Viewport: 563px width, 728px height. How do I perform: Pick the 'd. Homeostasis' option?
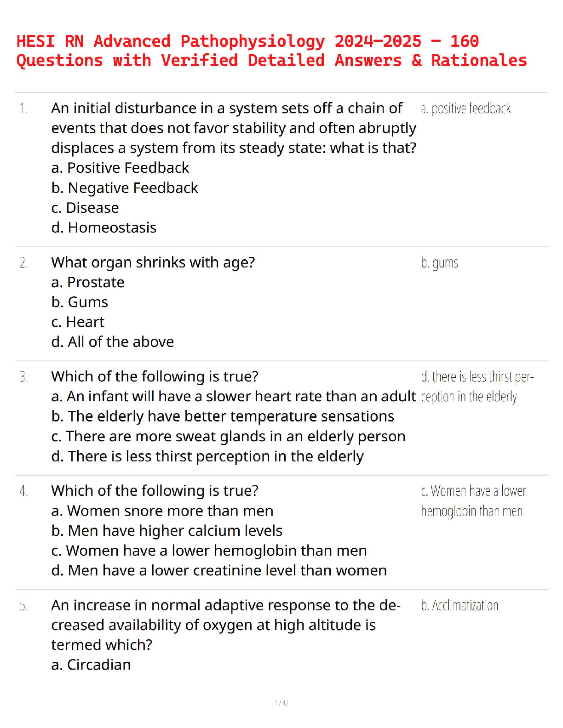(x=104, y=227)
